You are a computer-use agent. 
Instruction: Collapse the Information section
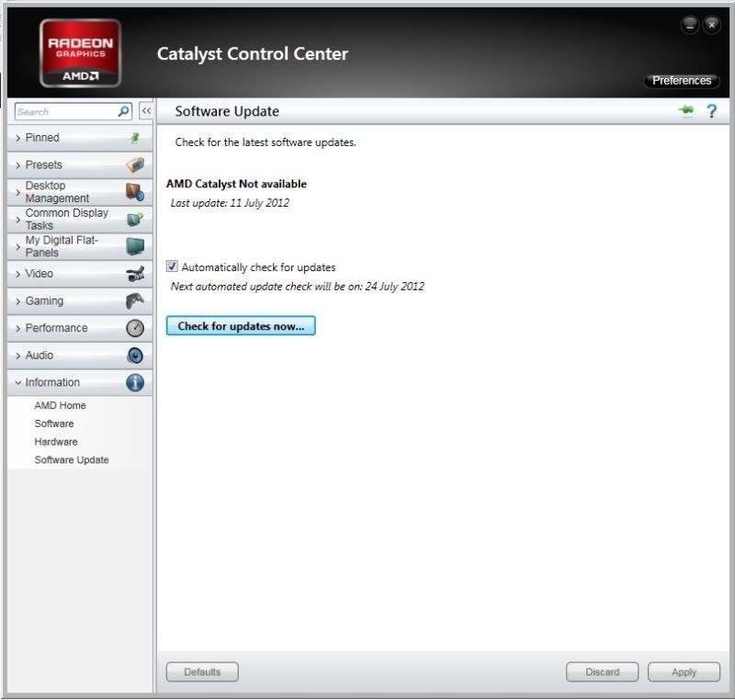(52, 383)
